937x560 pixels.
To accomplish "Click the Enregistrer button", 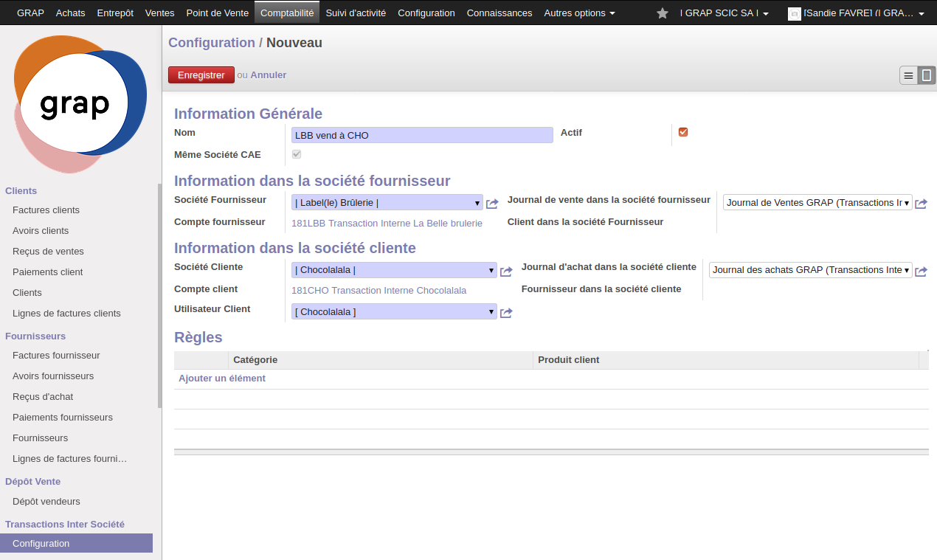I will point(201,75).
